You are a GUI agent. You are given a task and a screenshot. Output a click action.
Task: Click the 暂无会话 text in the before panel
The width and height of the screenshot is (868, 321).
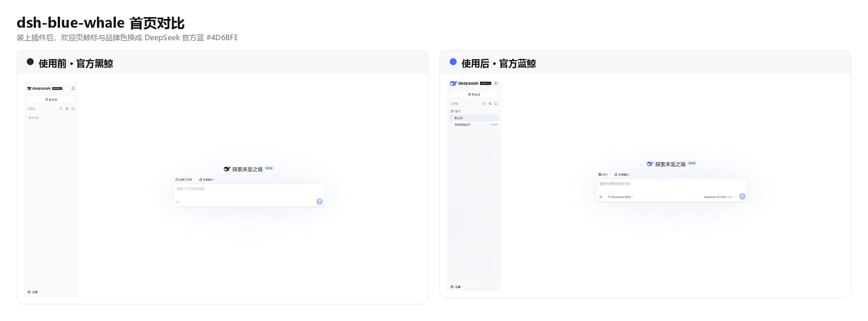click(x=34, y=118)
